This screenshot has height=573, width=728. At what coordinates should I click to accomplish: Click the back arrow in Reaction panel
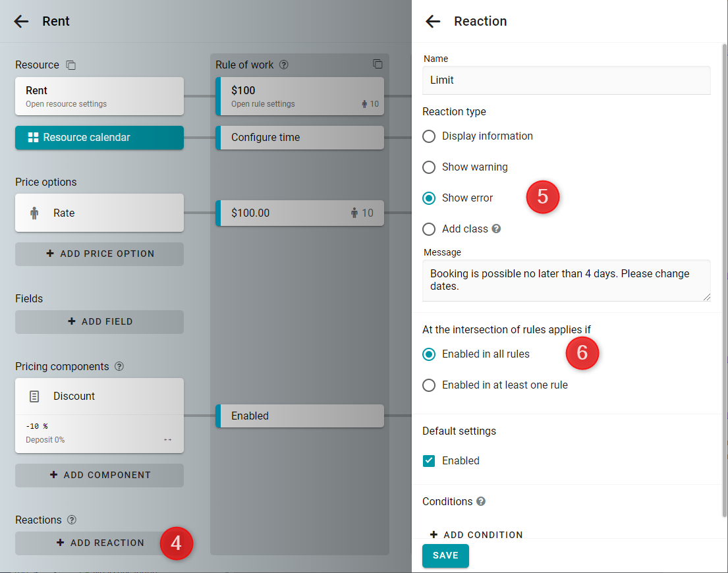pyautogui.click(x=433, y=21)
